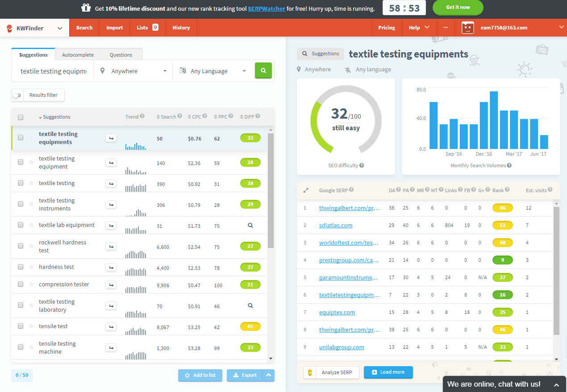
Task: Select the compression tester checkbox
Action: [x=21, y=285]
